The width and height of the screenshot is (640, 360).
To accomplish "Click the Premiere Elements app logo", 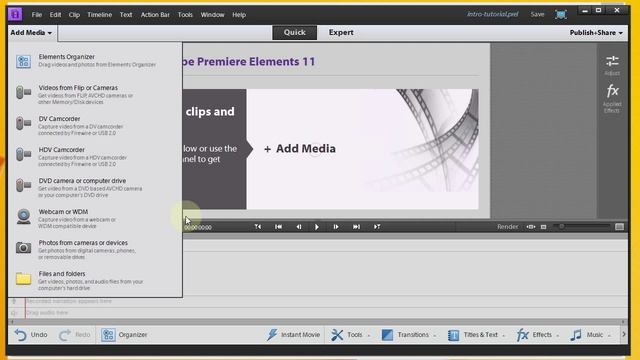I will (x=15, y=14).
